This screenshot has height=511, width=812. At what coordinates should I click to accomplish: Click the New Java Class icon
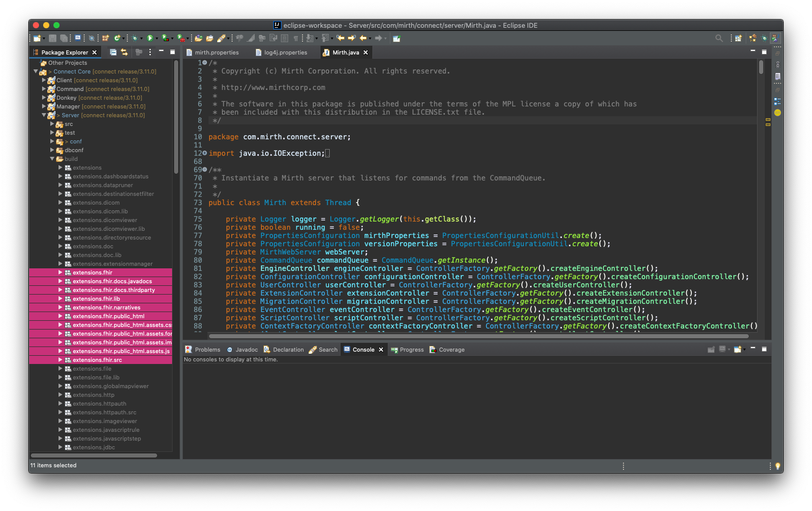117,38
